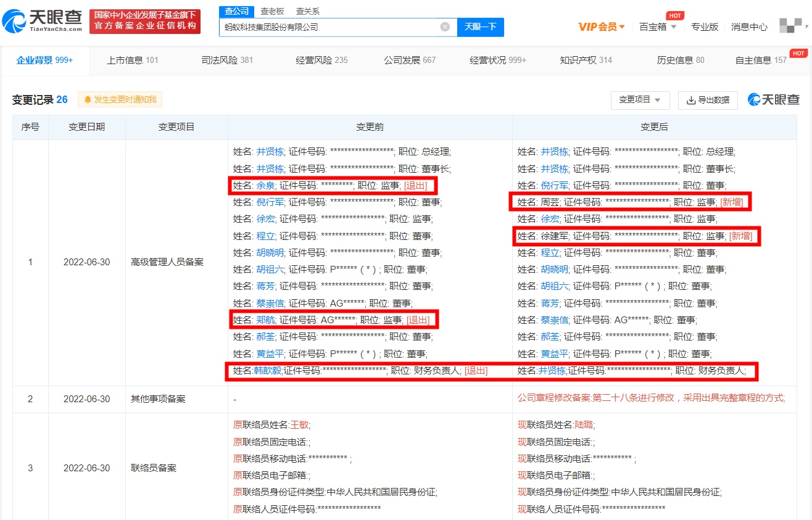Image resolution: width=812 pixels, height=520 pixels.
Task: Switch to 历史信息 tab
Action: pos(681,60)
